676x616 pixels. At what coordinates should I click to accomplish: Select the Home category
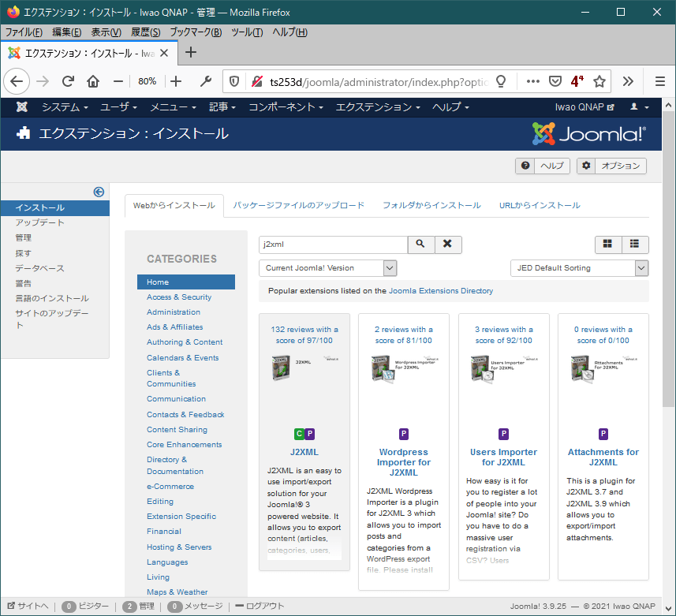pos(186,282)
